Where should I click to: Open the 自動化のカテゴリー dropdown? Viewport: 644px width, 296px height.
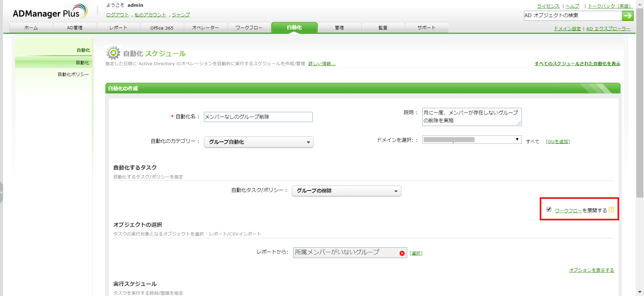pyautogui.click(x=259, y=142)
